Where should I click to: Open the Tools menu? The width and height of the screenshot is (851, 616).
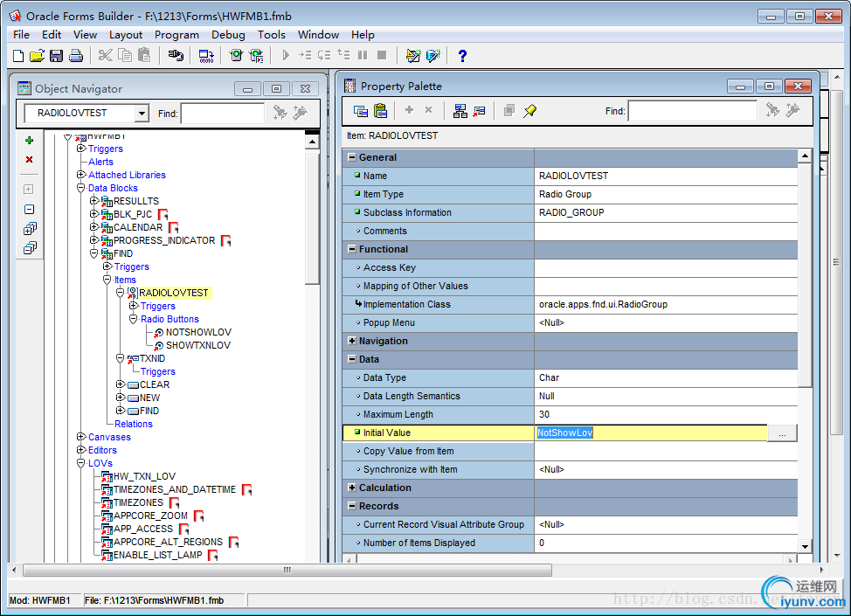tap(272, 35)
